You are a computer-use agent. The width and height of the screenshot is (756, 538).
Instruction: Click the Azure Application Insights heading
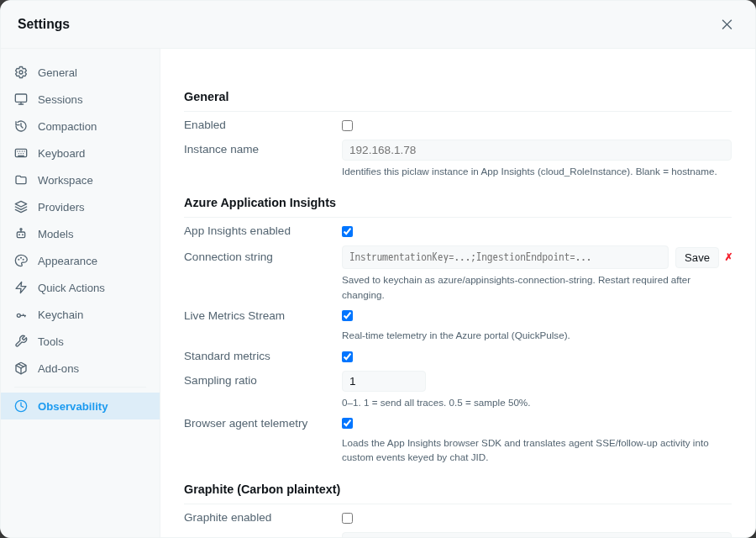[x=260, y=203]
